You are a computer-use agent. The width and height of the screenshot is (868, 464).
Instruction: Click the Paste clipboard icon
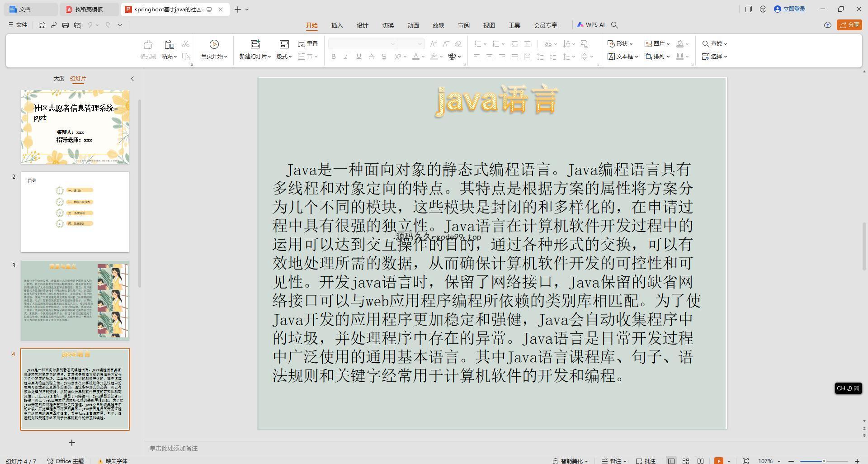(x=169, y=44)
